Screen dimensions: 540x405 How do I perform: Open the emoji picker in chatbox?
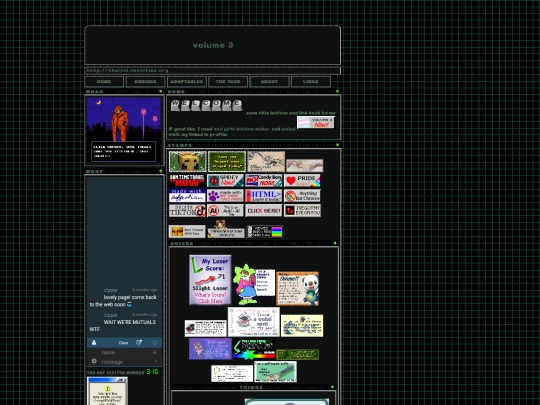(94, 361)
